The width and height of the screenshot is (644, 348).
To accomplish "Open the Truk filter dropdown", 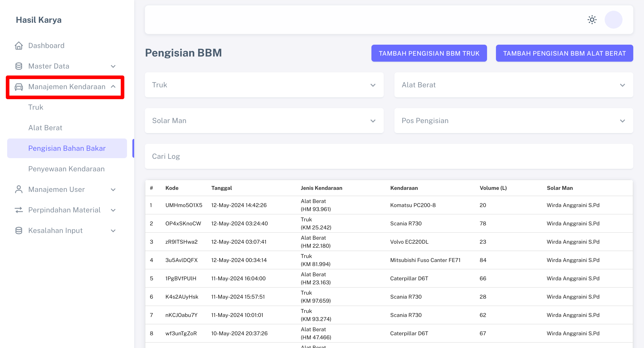I will pyautogui.click(x=264, y=85).
